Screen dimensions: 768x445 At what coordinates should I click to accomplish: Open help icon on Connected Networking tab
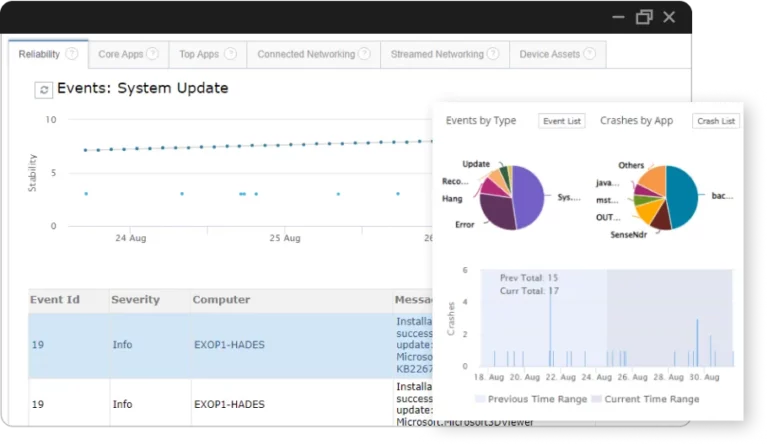[364, 53]
